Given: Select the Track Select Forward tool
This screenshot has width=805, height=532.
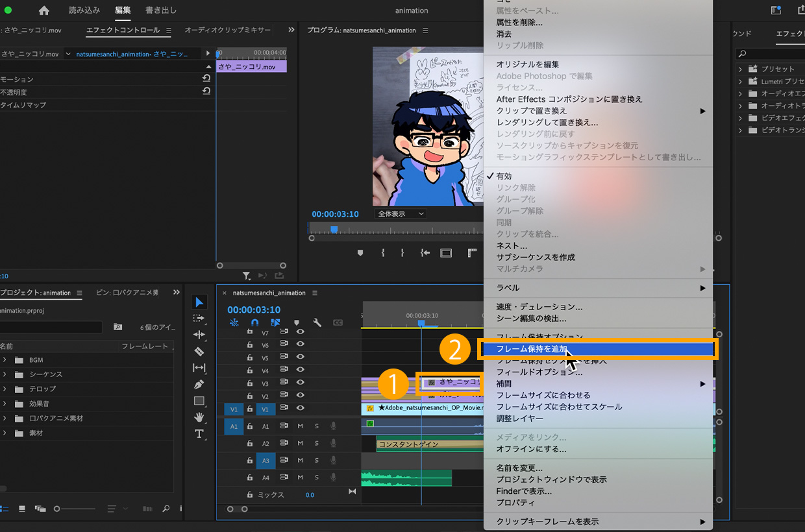Looking at the screenshot, I should pyautogui.click(x=199, y=319).
